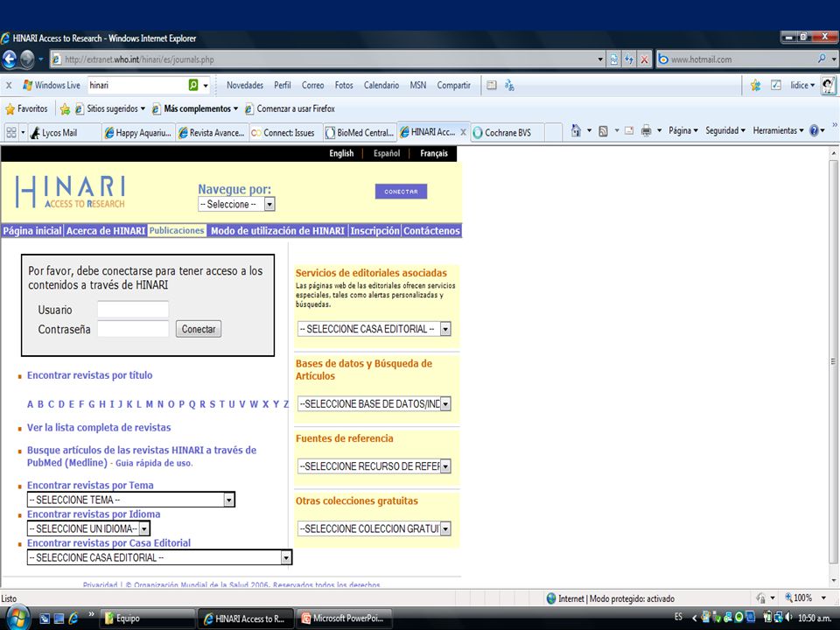The width and height of the screenshot is (840, 630).
Task: Click the HINARI Access to Research logo
Action: (x=70, y=192)
